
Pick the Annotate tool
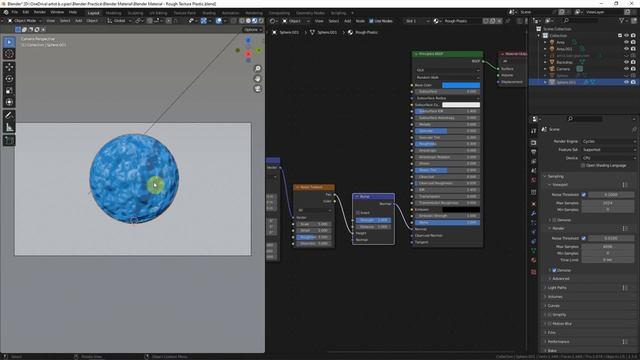pyautogui.click(x=9, y=116)
